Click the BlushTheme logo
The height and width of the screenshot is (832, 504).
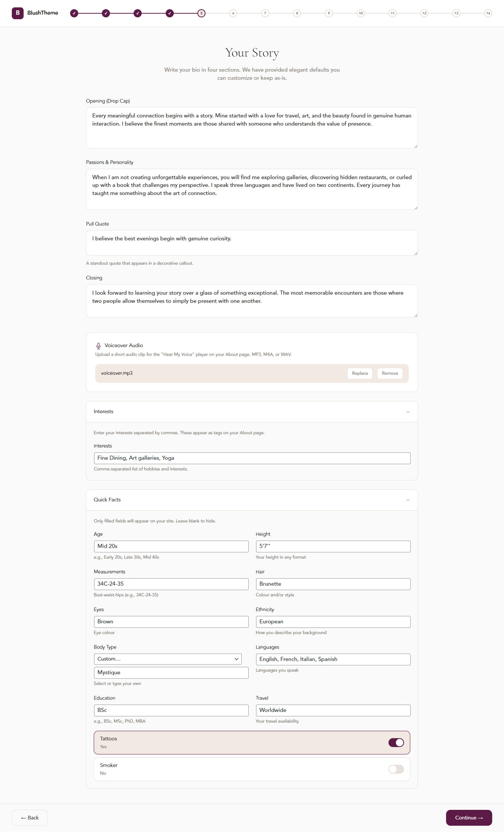(35, 13)
